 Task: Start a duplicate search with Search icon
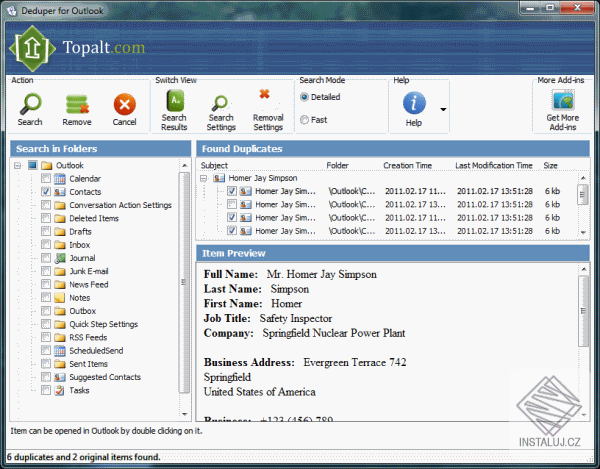(31, 104)
